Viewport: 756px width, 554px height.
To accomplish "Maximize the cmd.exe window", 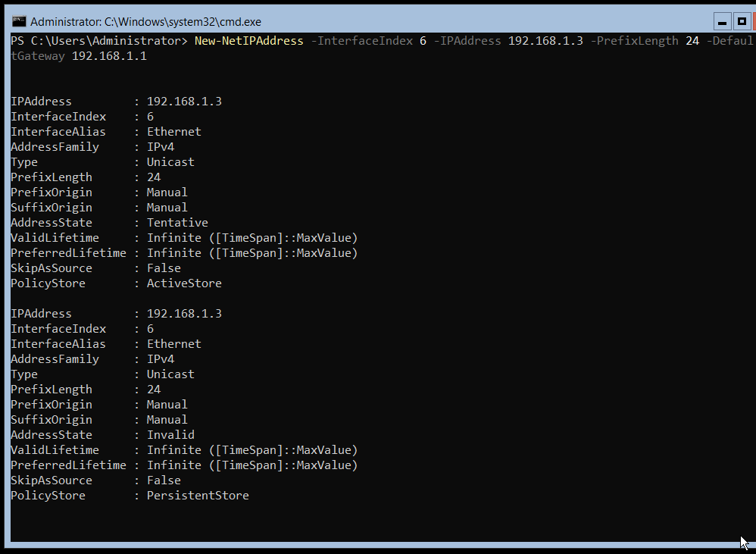I will click(x=741, y=20).
